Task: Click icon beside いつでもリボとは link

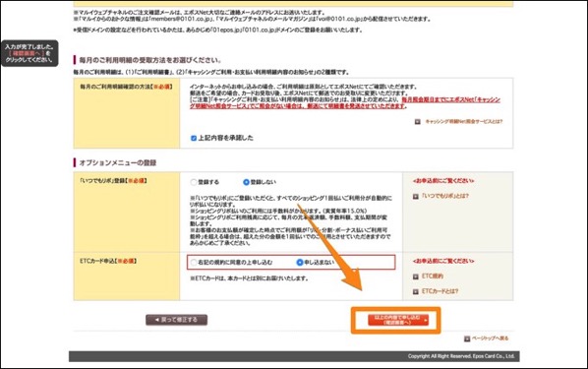Action: point(416,197)
